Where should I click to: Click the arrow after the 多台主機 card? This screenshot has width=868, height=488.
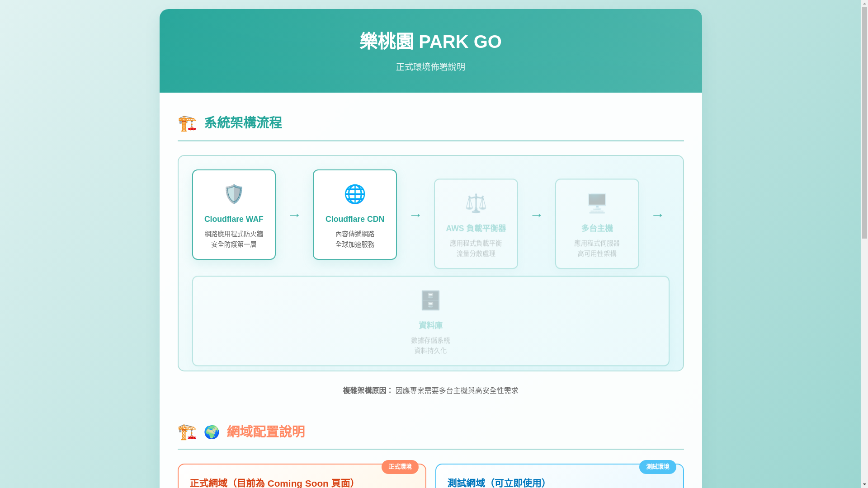[x=658, y=215]
